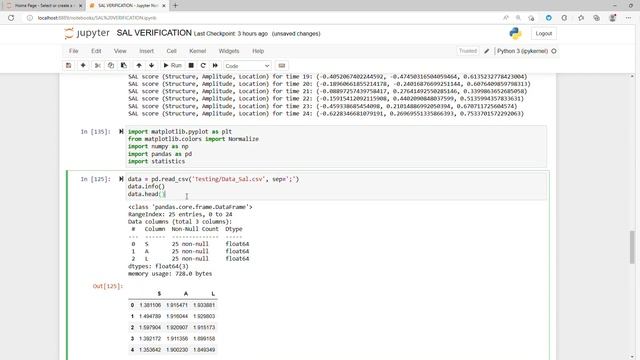Restart kernel and run all with the fast-forward icon
640x360 pixels.
click(x=215, y=66)
